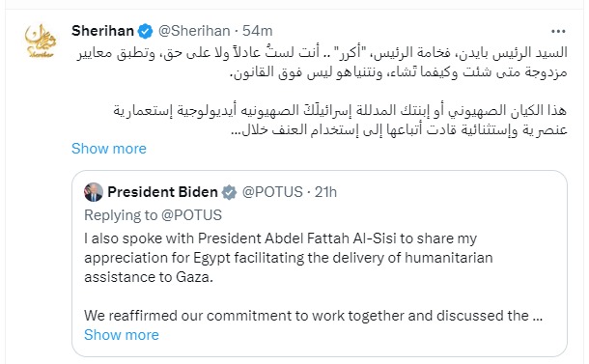Expand the quoted Biden tweet with Show more

click(x=122, y=335)
